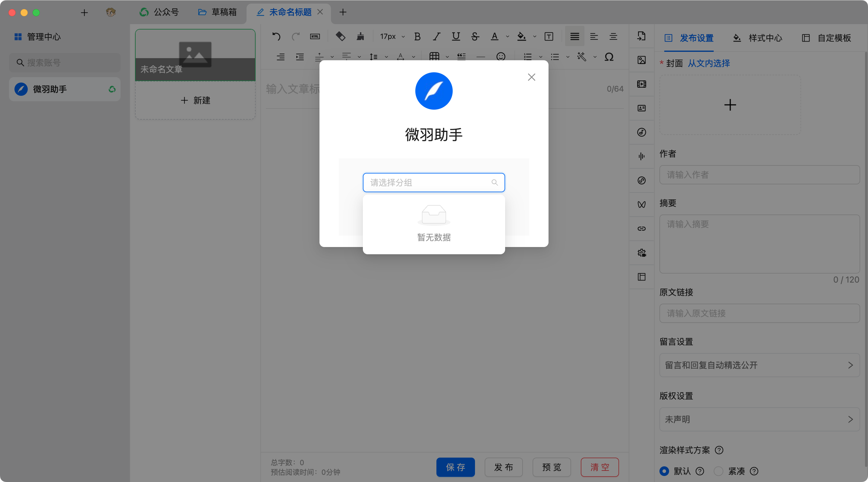Click the 保存 button

tap(455, 467)
